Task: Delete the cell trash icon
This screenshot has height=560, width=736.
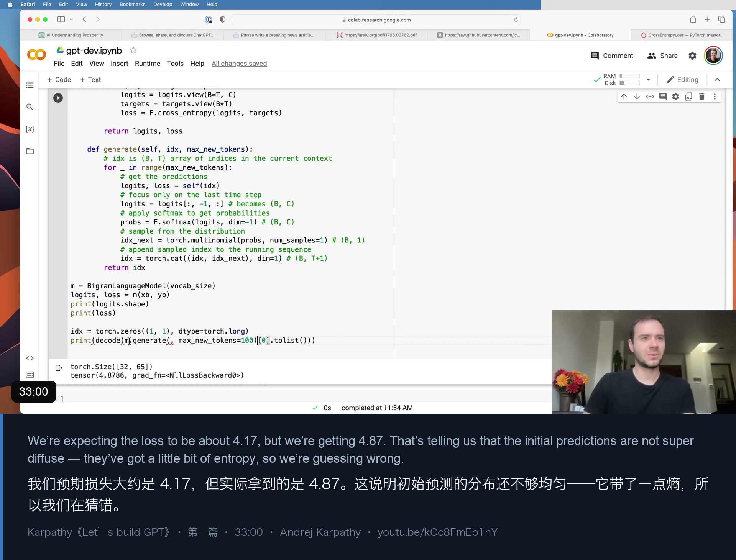Action: pos(702,97)
